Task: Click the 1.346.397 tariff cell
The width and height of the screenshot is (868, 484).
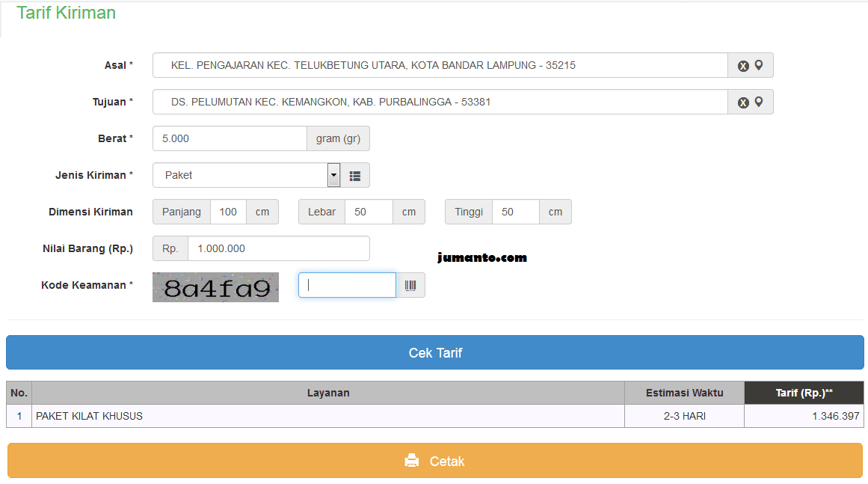Action: [804, 416]
